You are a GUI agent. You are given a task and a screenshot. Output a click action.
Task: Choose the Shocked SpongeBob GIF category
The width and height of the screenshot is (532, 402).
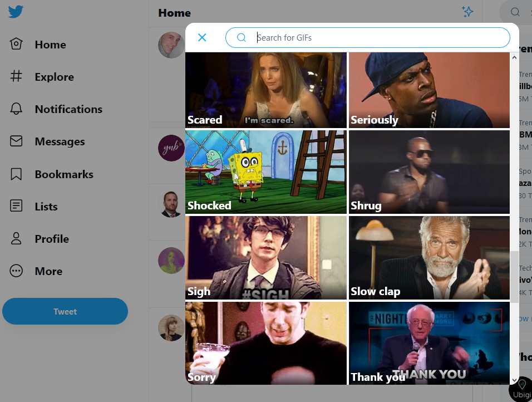(266, 172)
